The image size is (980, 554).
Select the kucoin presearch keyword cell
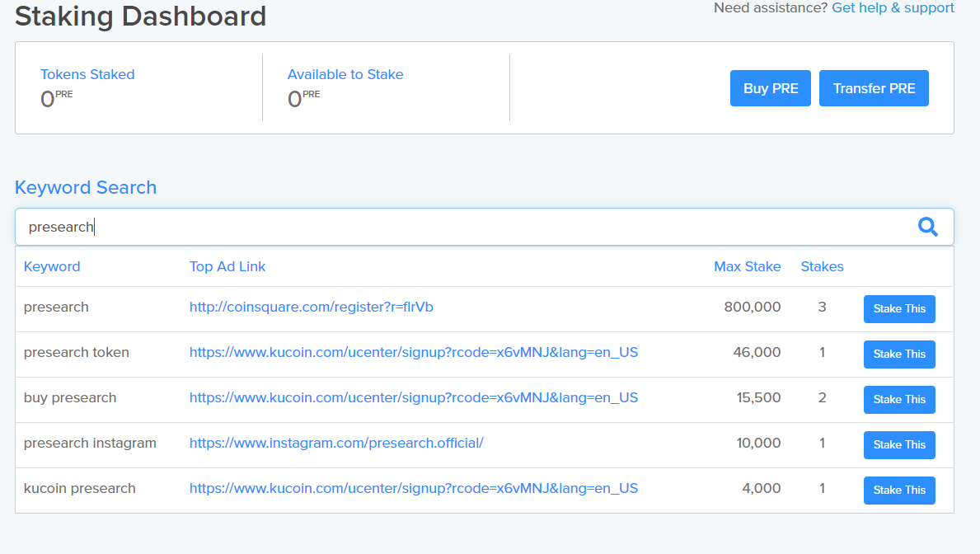point(79,488)
